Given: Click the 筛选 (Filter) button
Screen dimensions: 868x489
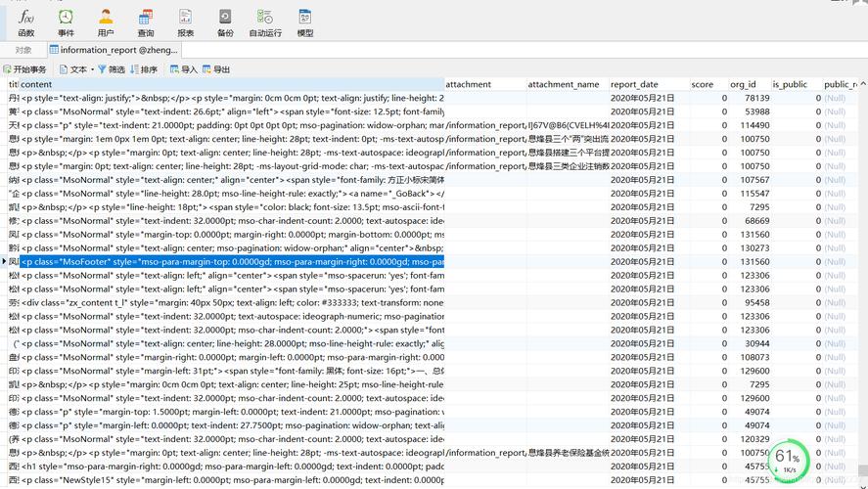Looking at the screenshot, I should click(x=112, y=69).
